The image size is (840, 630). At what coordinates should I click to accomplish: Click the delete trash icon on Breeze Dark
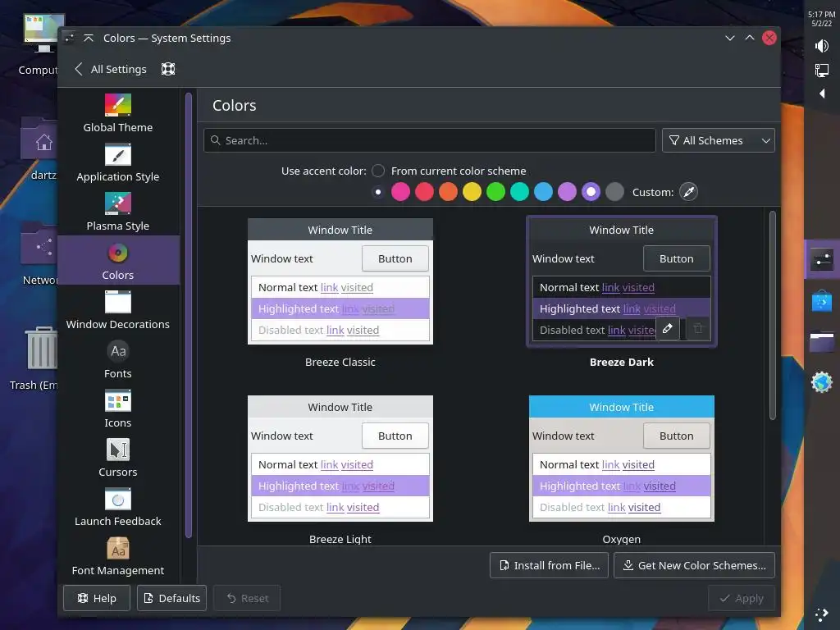pyautogui.click(x=698, y=328)
